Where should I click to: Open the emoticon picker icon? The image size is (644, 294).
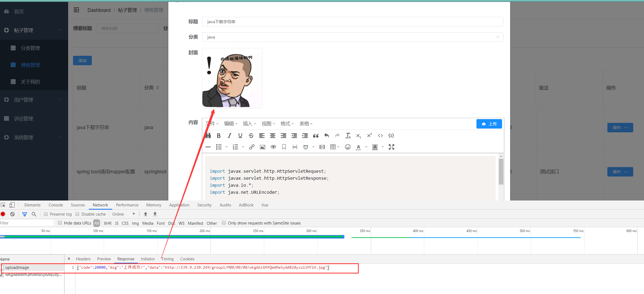(x=348, y=147)
